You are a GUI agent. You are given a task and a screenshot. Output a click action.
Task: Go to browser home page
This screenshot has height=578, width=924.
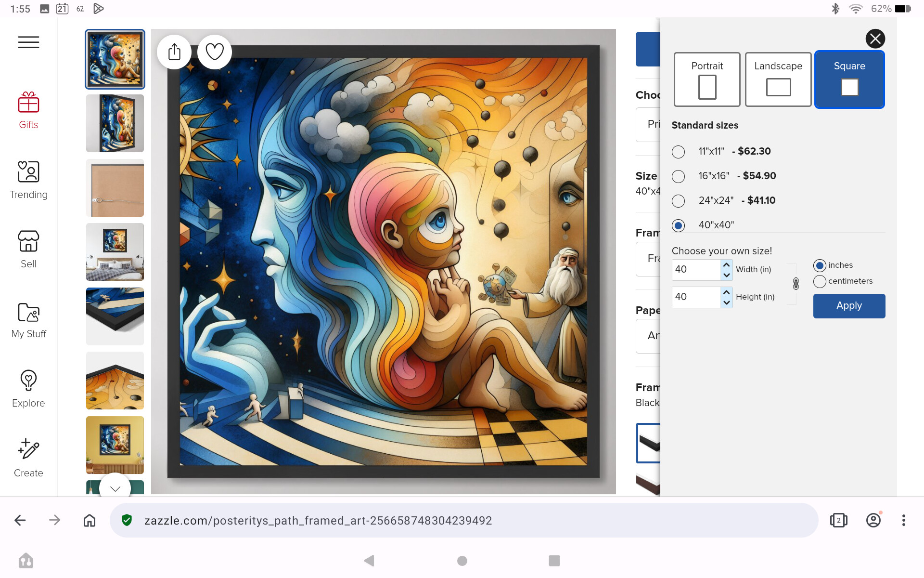[x=90, y=520]
